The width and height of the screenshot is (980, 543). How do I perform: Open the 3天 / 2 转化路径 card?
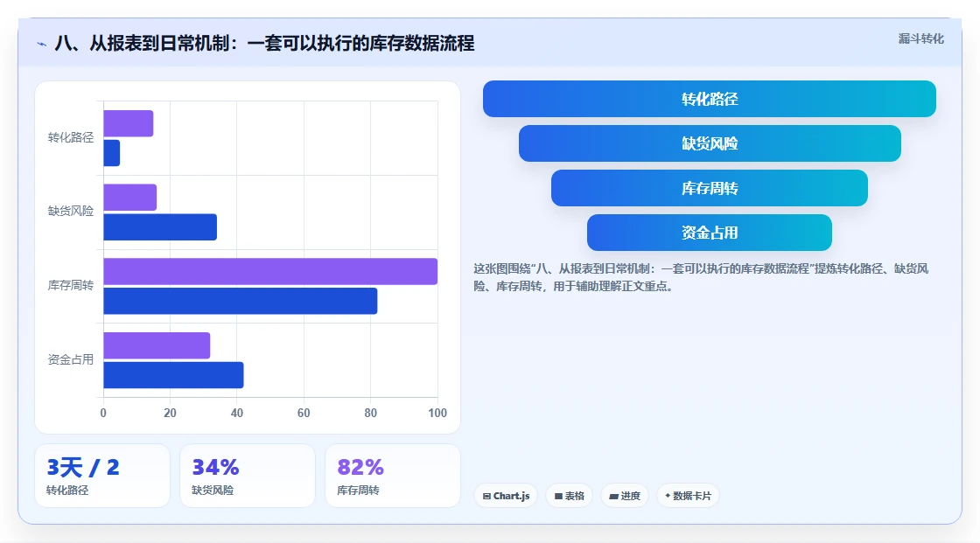pos(102,476)
